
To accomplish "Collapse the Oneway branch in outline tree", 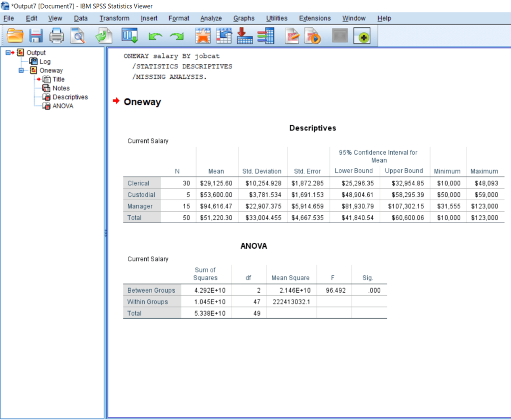I will 21,70.
